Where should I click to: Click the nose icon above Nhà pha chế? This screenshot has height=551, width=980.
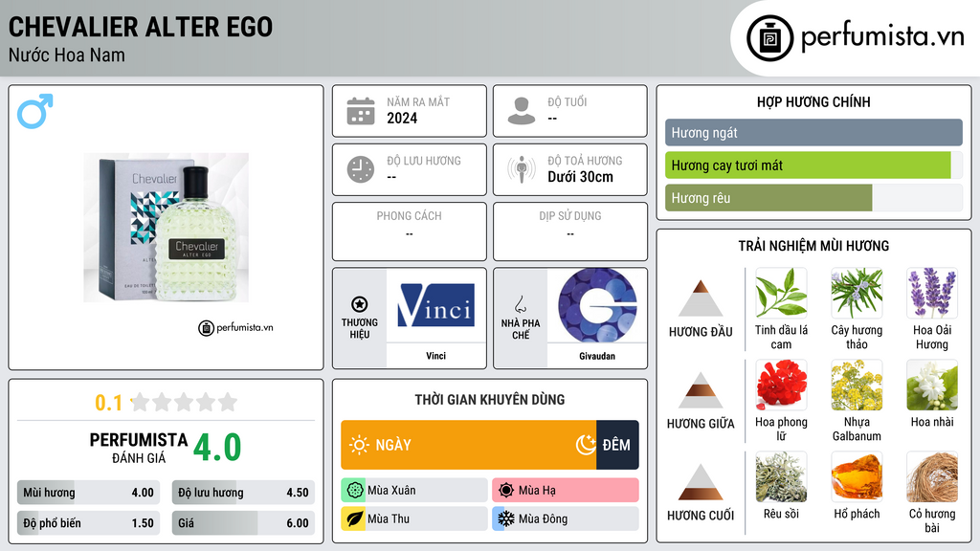[x=520, y=305]
